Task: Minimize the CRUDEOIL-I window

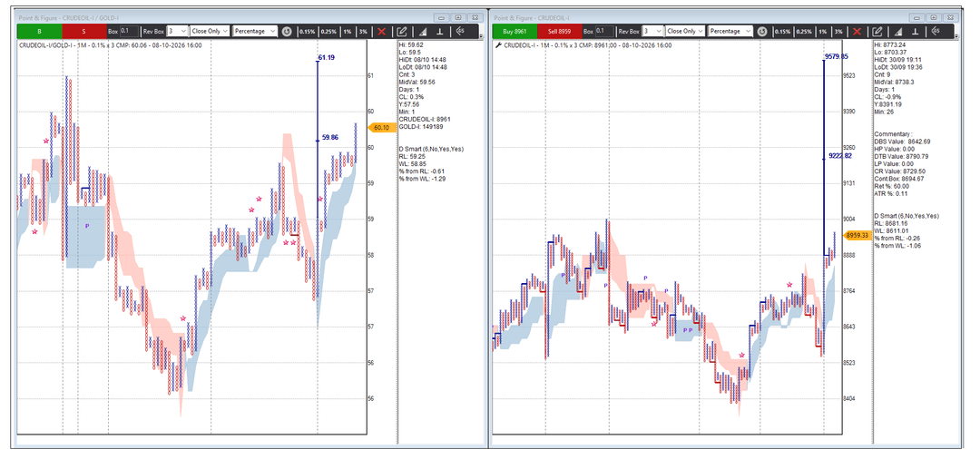Action: pos(916,17)
